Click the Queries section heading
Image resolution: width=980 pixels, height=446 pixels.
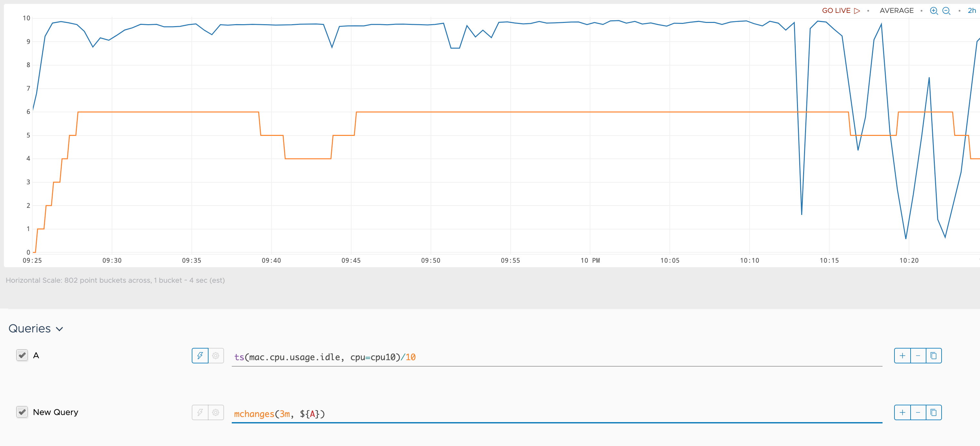pos(30,329)
